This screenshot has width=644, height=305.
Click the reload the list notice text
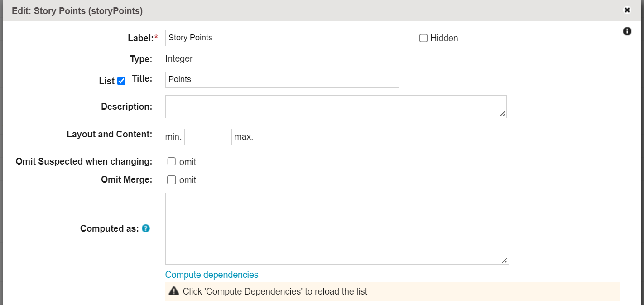pos(275,291)
